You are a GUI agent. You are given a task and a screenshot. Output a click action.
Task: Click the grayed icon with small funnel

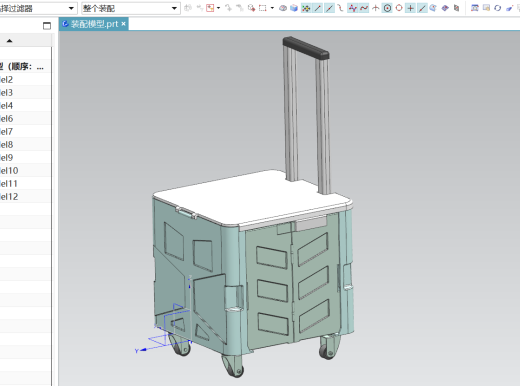[200, 8]
